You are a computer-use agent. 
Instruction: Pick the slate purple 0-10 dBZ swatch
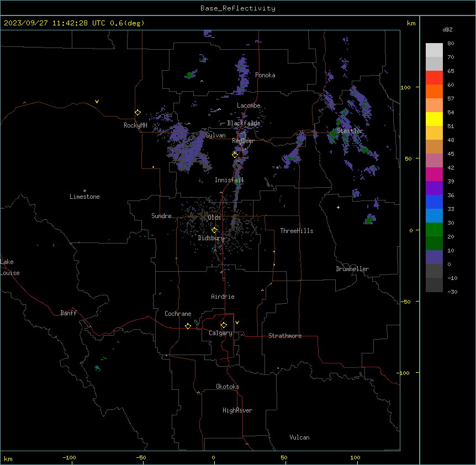[x=434, y=257]
